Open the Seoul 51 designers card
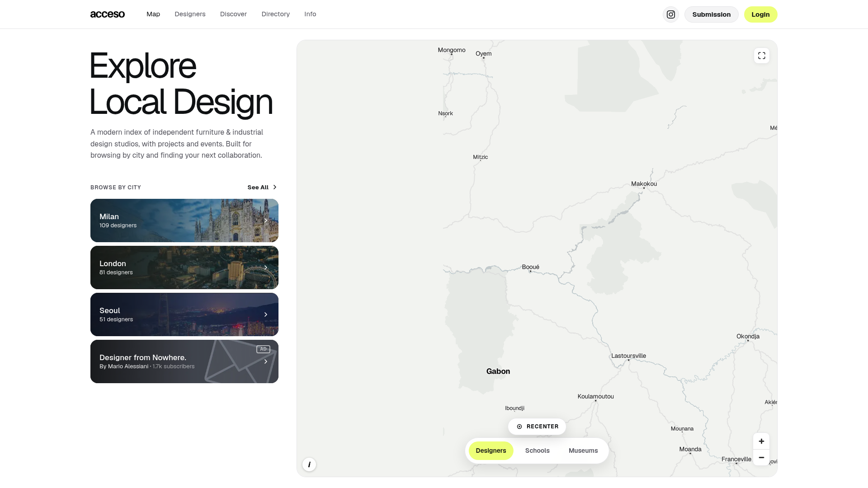 coord(184,314)
